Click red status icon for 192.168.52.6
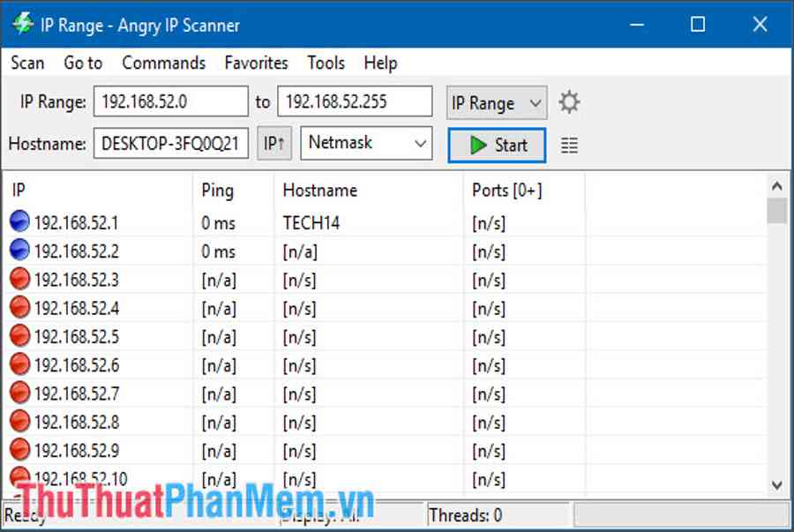794x532 pixels. point(19,364)
